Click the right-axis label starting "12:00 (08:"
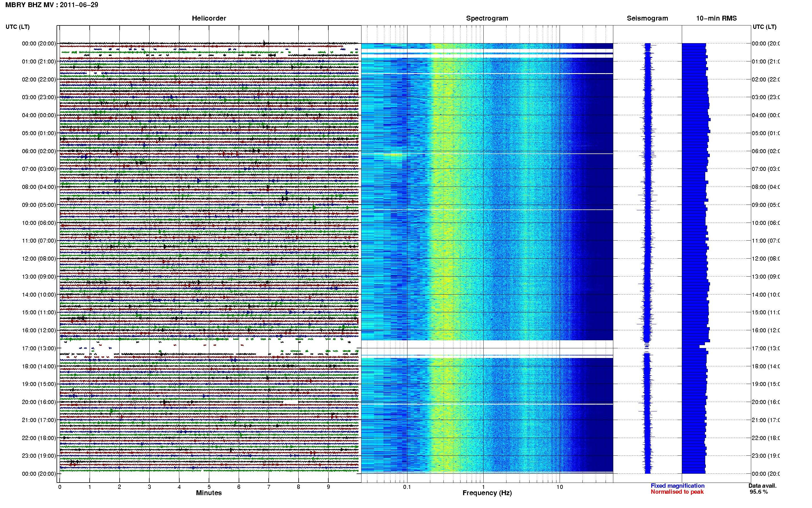This screenshot has width=812, height=508. click(x=766, y=259)
